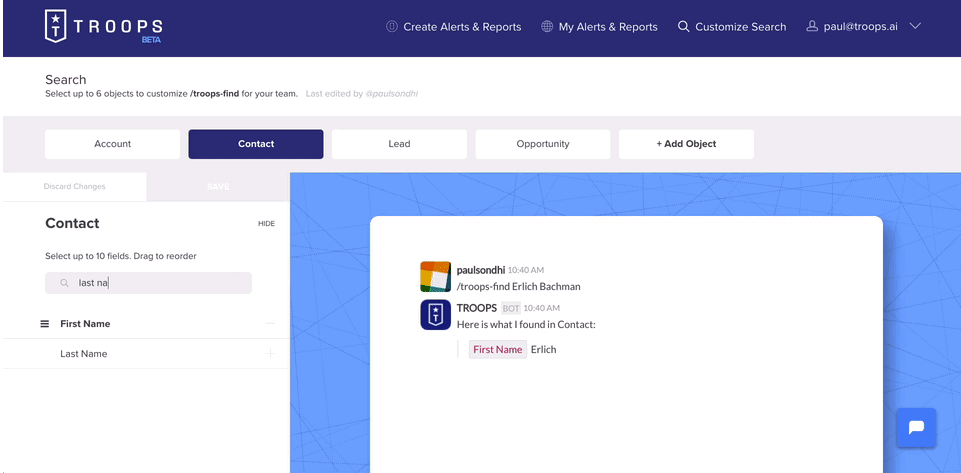Image resolution: width=961 pixels, height=473 pixels.
Task: Click Discard Changes
Action: (75, 186)
